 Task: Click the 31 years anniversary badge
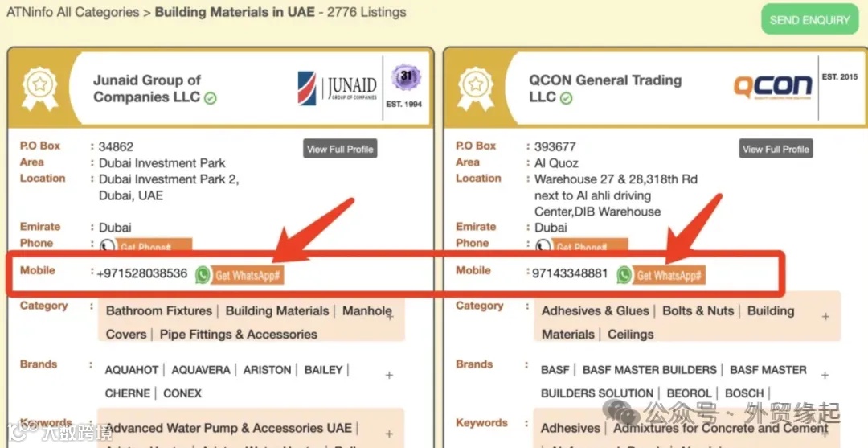point(406,77)
